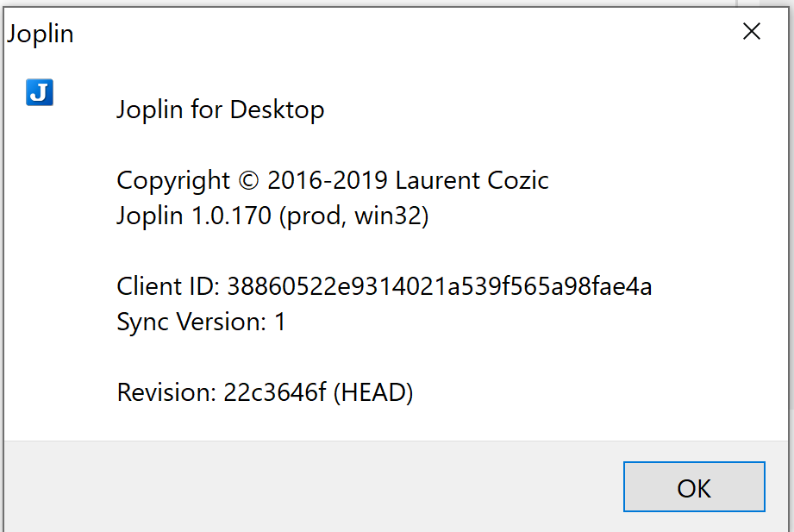Close the About dialog with the X

pyautogui.click(x=751, y=31)
